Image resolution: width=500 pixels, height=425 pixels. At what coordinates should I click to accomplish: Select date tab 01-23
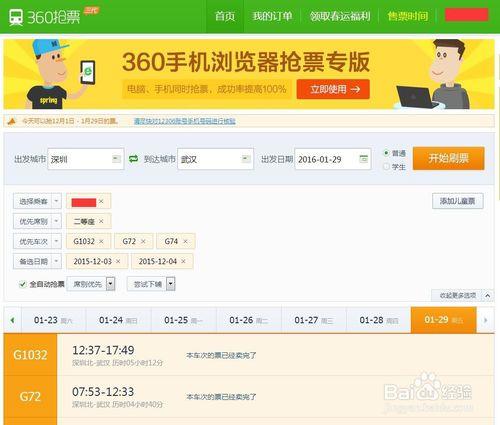pyautogui.click(x=54, y=320)
